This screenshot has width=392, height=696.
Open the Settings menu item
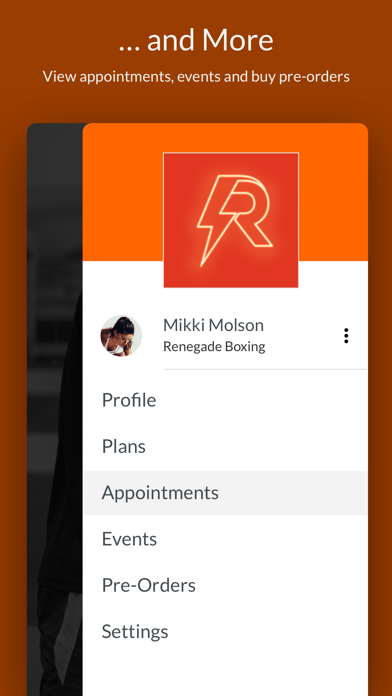[x=226, y=631]
